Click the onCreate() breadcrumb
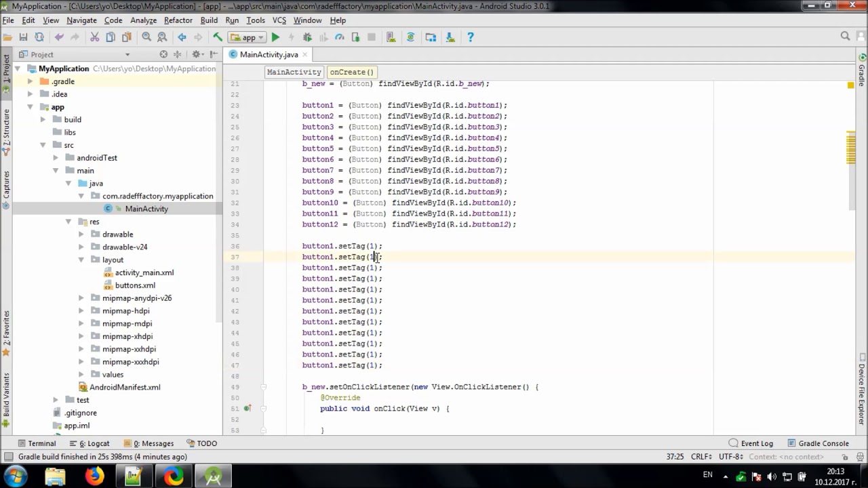The width and height of the screenshot is (868, 488). [x=351, y=72]
